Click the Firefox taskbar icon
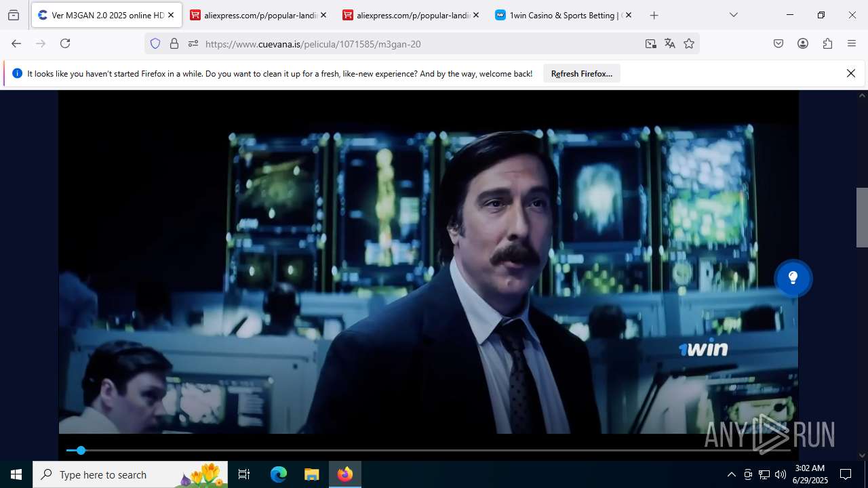The image size is (868, 488). (x=345, y=474)
